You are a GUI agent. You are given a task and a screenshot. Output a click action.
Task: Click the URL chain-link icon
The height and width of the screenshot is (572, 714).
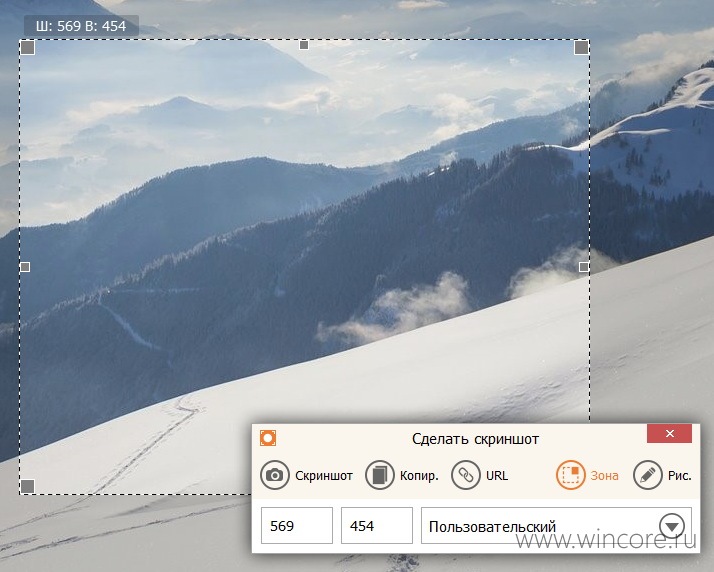[465, 475]
